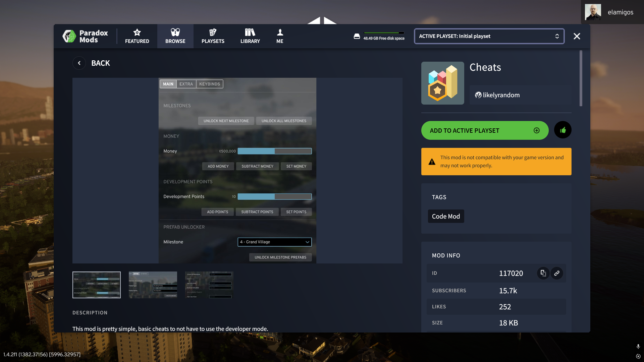This screenshot has height=362, width=644.
Task: Copy the mod ID with copy icon
Action: [543, 273]
